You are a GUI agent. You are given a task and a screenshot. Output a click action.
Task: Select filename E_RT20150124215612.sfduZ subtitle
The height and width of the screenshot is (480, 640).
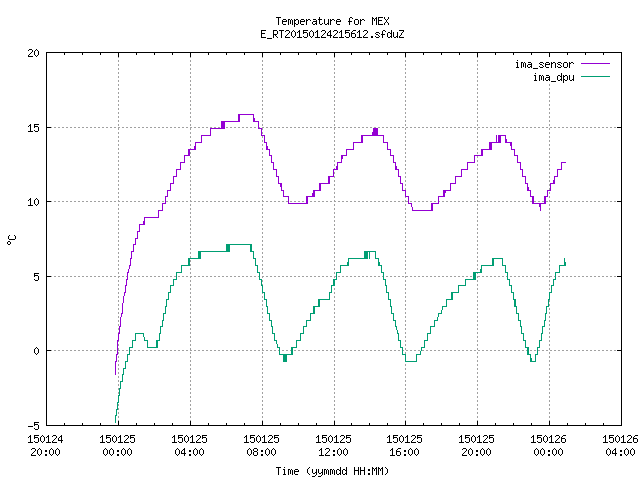[x=332, y=34]
